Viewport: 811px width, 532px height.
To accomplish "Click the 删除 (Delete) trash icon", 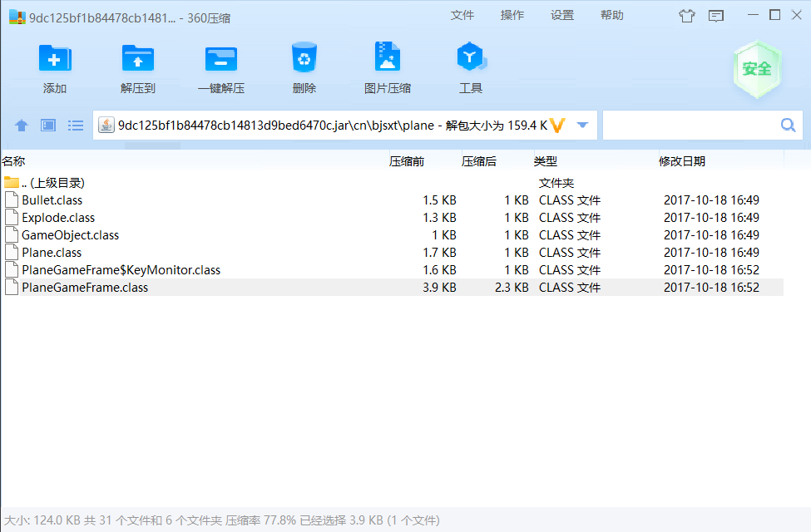I will [304, 57].
